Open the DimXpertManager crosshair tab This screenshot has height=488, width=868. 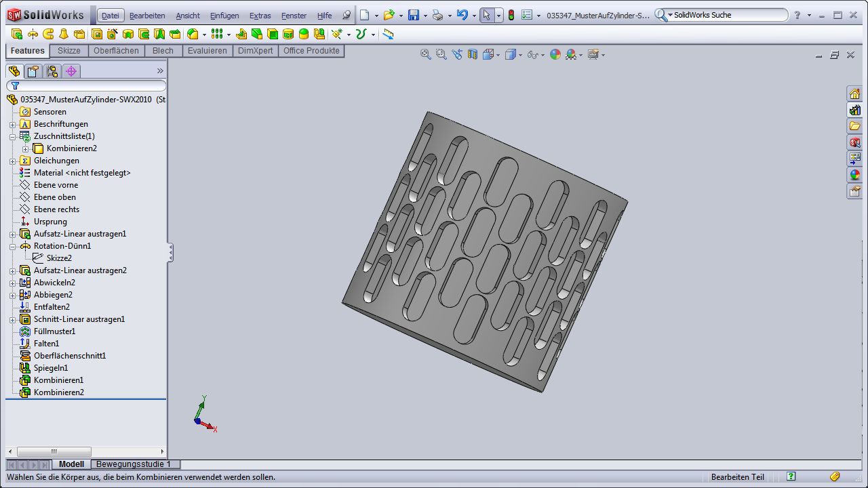point(71,71)
